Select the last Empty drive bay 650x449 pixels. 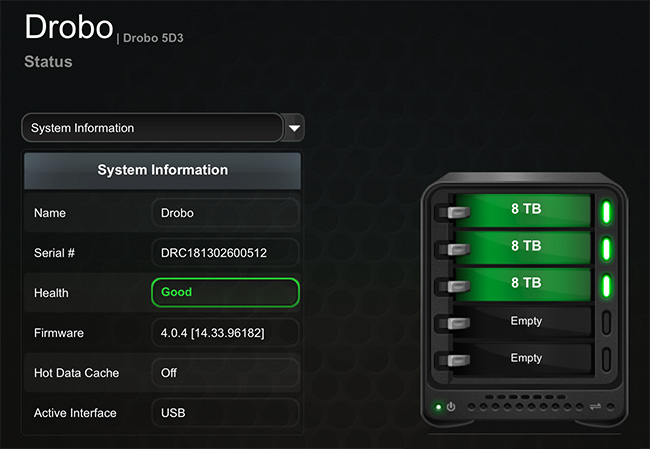522,358
